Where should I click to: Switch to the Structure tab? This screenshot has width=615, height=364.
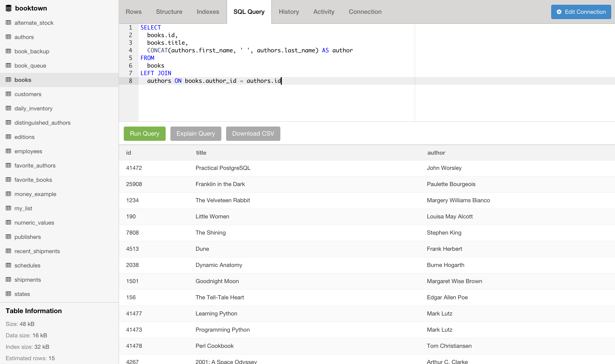pyautogui.click(x=169, y=12)
